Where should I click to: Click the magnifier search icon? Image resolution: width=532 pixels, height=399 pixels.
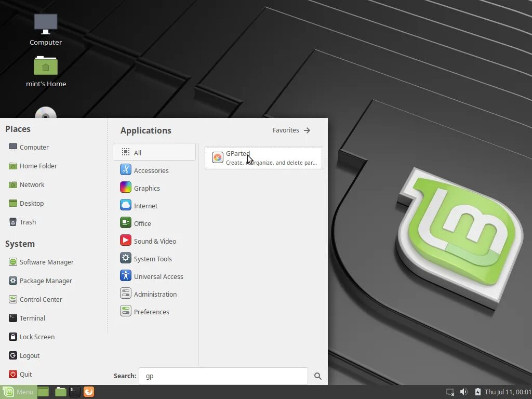pyautogui.click(x=317, y=376)
